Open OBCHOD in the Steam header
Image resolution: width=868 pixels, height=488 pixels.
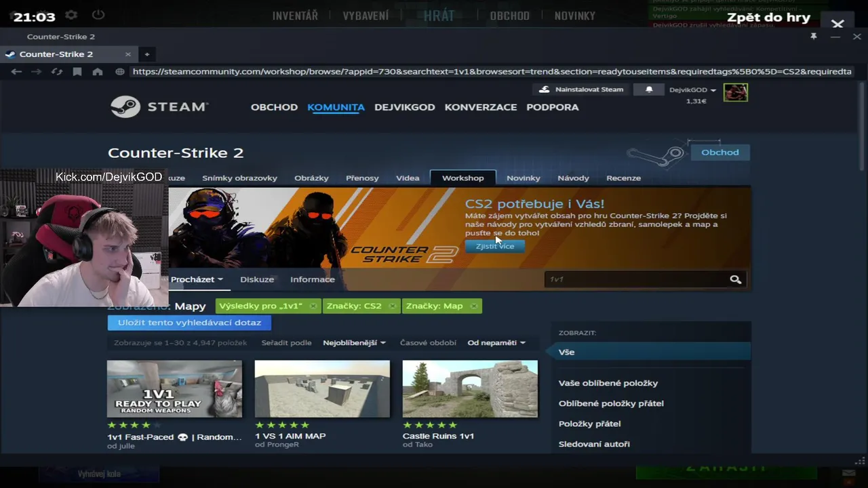pyautogui.click(x=274, y=107)
